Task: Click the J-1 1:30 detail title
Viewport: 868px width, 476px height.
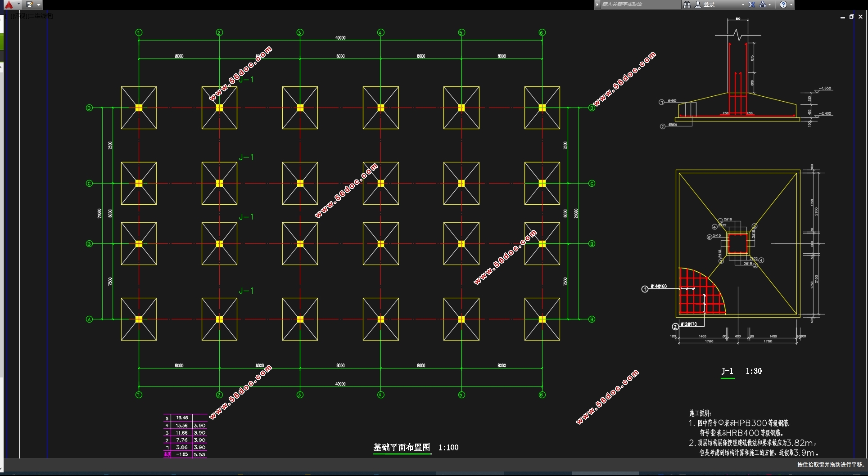Action: 741,371
